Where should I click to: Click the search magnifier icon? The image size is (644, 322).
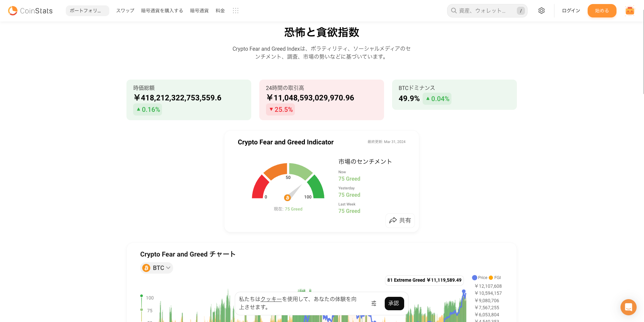click(x=453, y=10)
